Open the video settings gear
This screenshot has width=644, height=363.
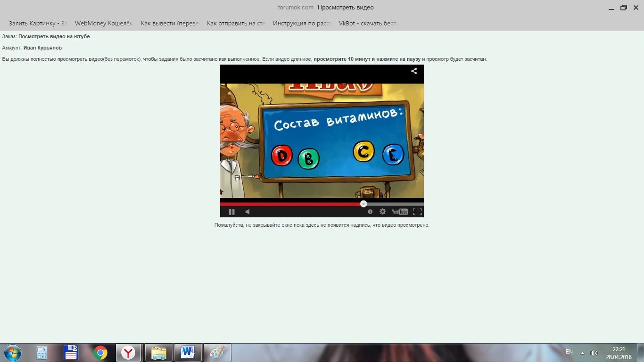tap(383, 212)
